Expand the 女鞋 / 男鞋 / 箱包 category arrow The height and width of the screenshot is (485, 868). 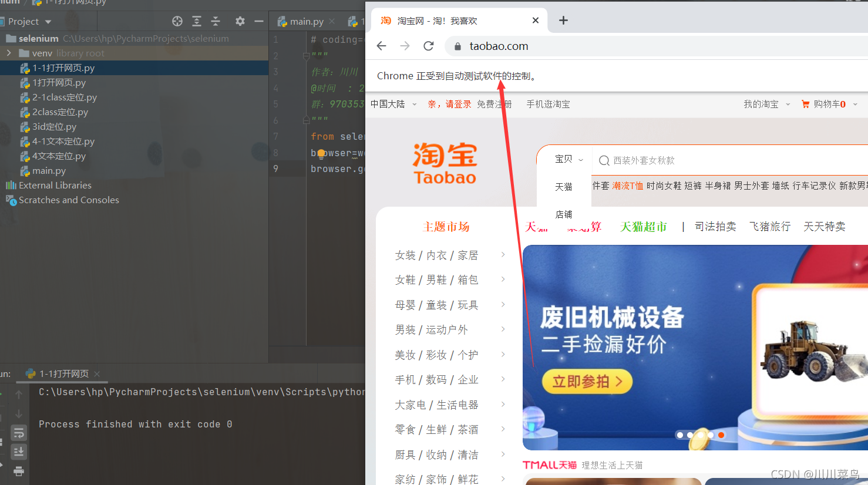(503, 279)
